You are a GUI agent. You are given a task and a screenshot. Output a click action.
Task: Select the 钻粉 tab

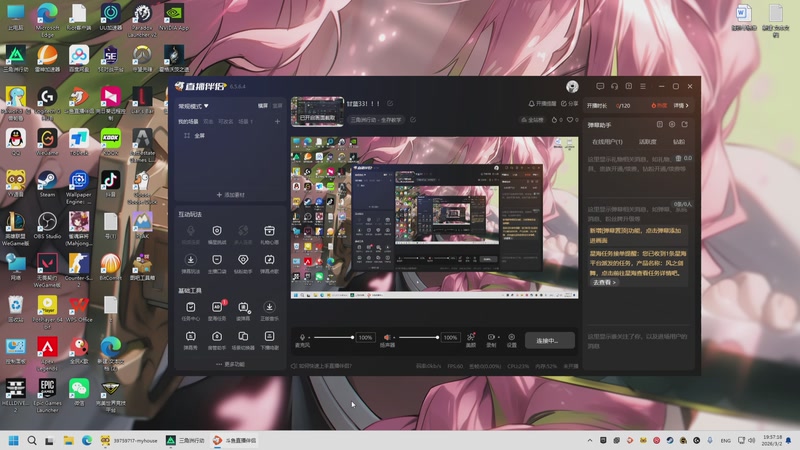click(x=679, y=142)
